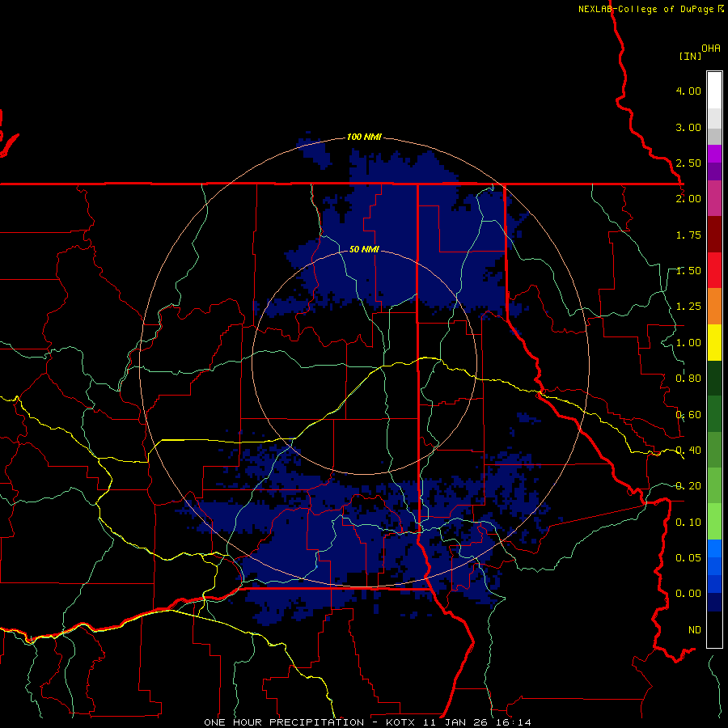
Task: Select the dark maroon swatch in color scale
Action: coord(714,235)
